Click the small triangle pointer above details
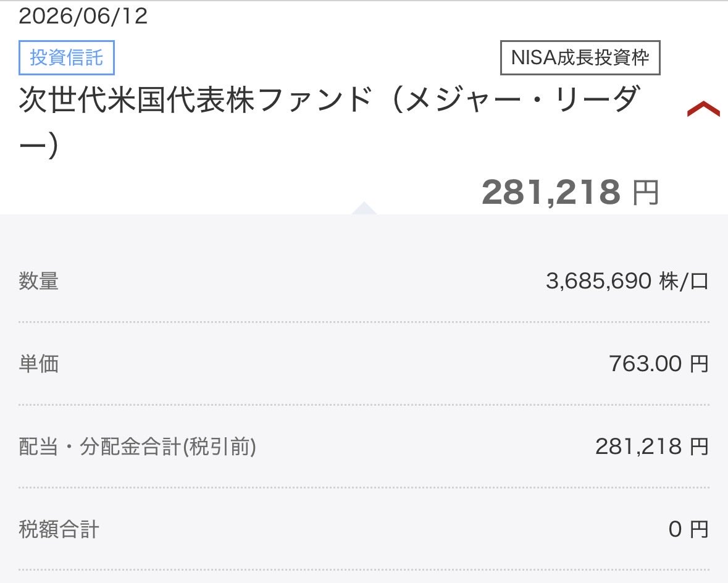Viewport: 728px width, 583px height. [364, 208]
